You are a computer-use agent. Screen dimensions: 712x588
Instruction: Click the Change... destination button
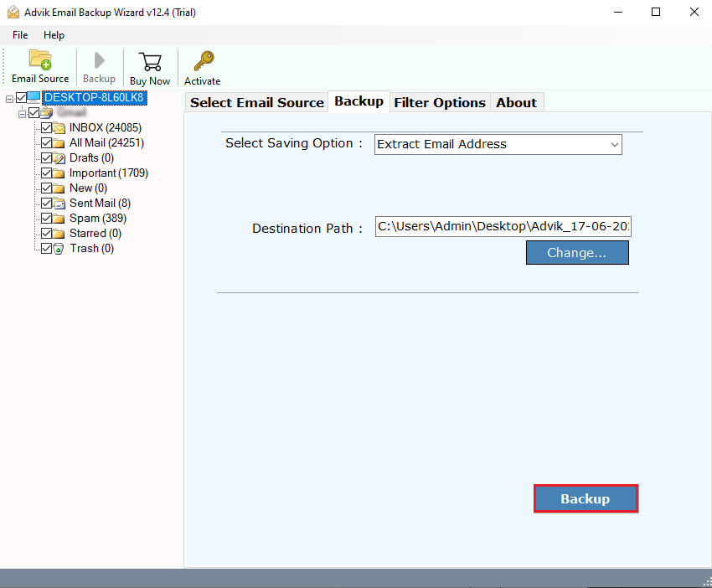[577, 252]
